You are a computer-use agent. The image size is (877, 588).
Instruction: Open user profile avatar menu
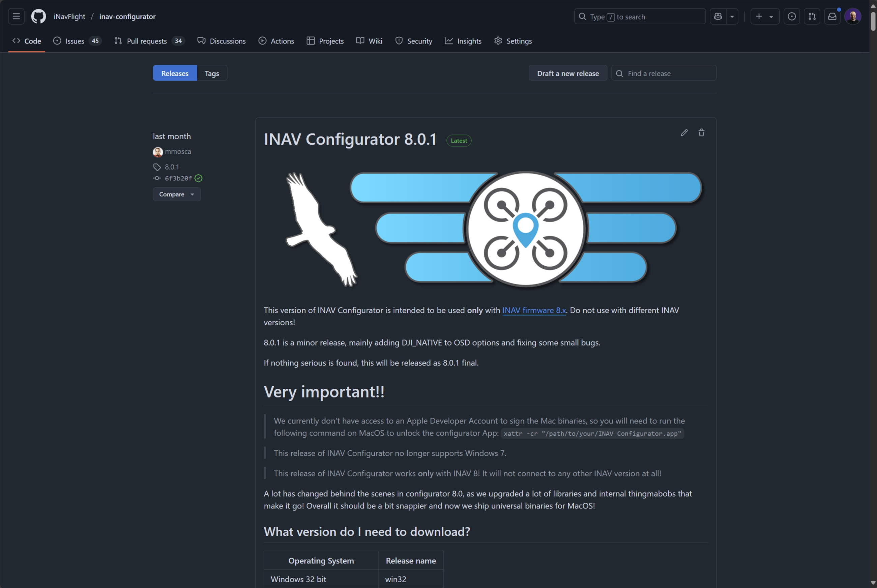tap(853, 17)
